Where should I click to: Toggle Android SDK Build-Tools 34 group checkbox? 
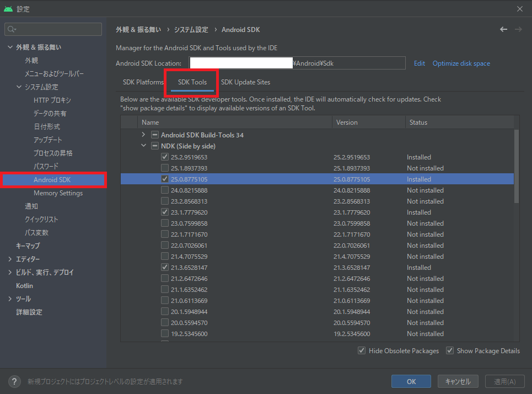point(155,135)
